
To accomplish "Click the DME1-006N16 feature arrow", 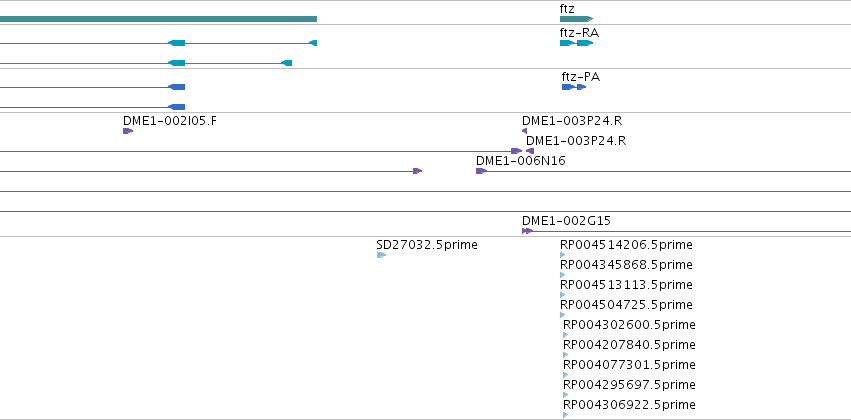I will 481,171.
